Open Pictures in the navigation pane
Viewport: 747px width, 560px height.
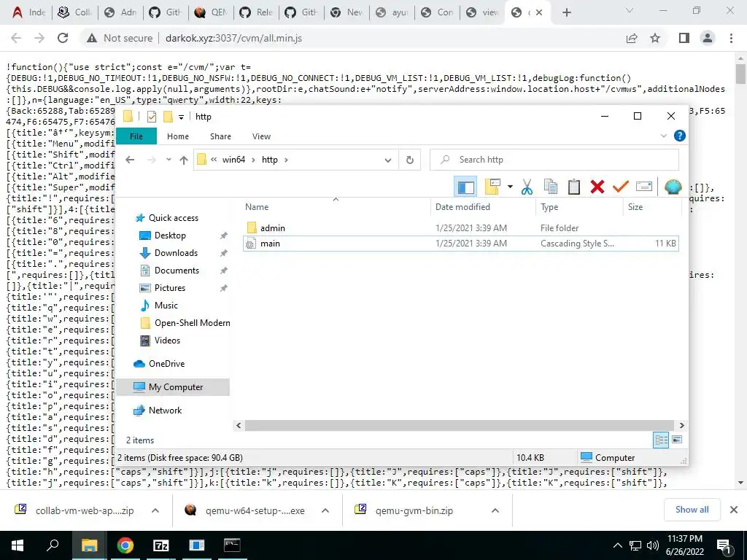coord(169,288)
